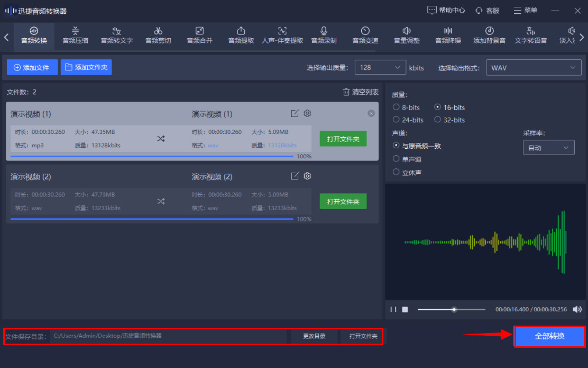Click the 13128kbits quality link
Screen dimensions: 588x368
click(x=282, y=145)
